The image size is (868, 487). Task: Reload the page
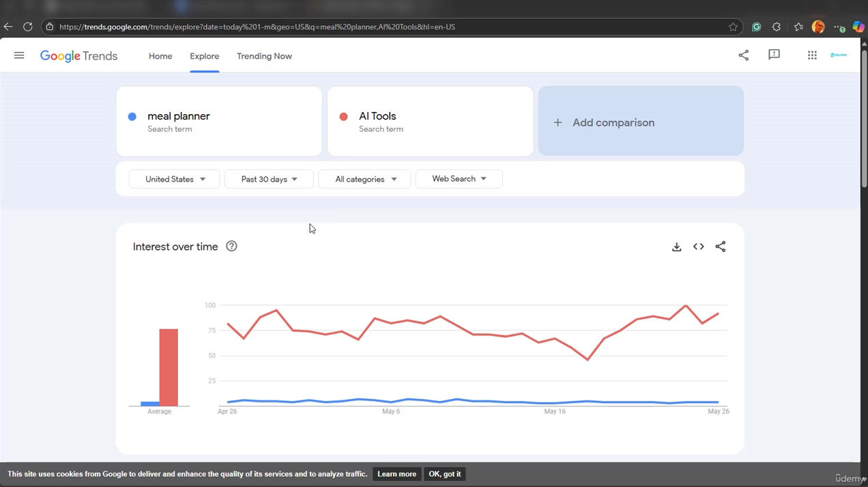28,27
